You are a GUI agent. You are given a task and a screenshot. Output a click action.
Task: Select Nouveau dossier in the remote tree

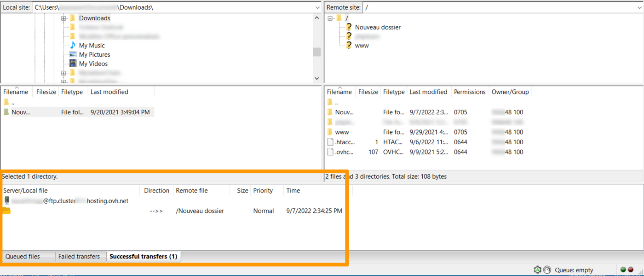tap(378, 27)
